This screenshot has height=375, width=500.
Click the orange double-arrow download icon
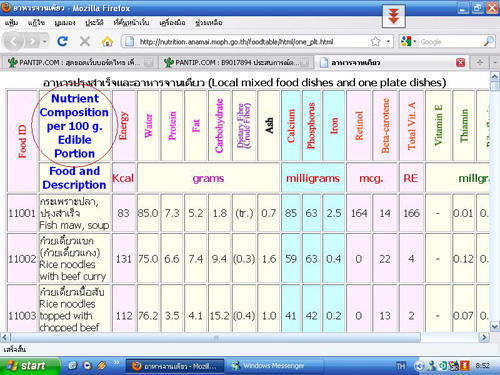click(394, 16)
